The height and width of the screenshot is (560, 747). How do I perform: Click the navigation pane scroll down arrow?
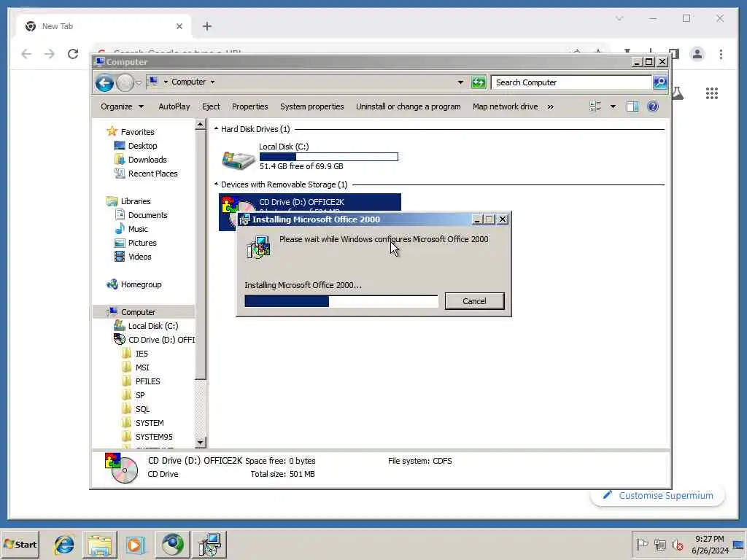[201, 443]
